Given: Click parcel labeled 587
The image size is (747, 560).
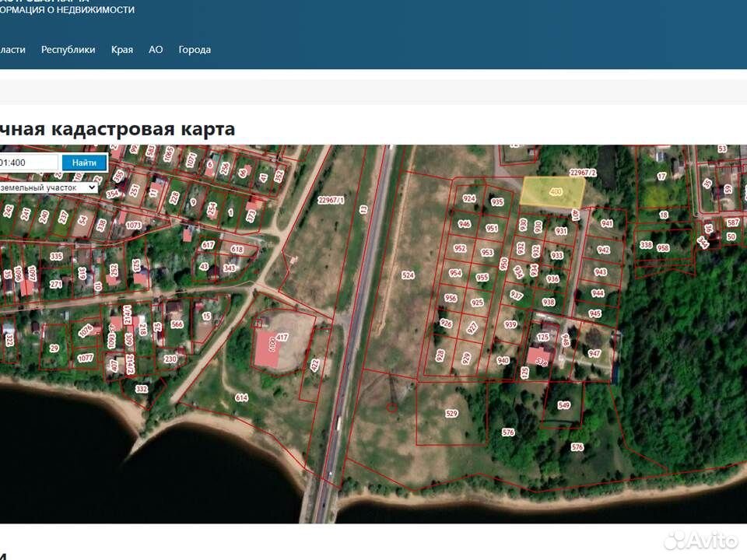Looking at the screenshot, I should coord(733,222).
